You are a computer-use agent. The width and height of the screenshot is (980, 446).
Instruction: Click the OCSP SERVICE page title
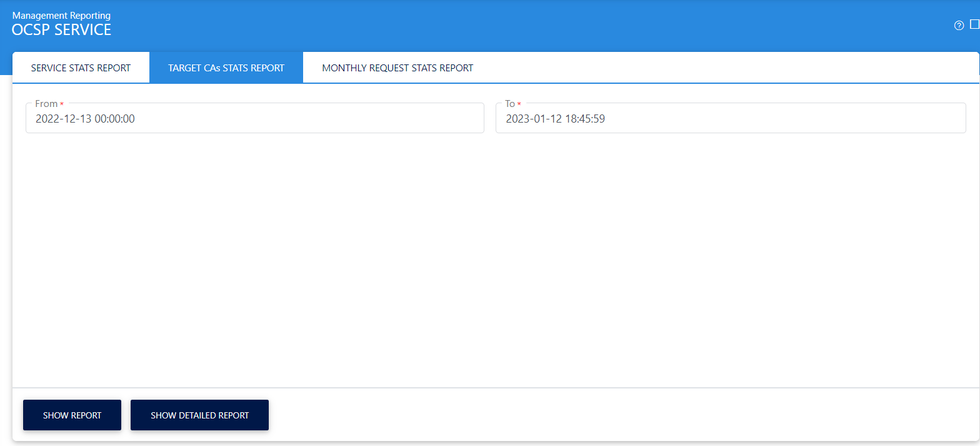pos(61,29)
